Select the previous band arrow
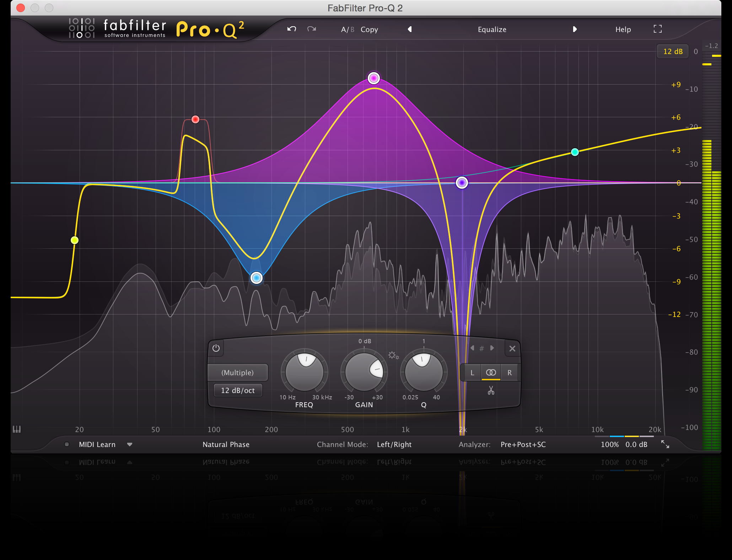 [x=472, y=348]
